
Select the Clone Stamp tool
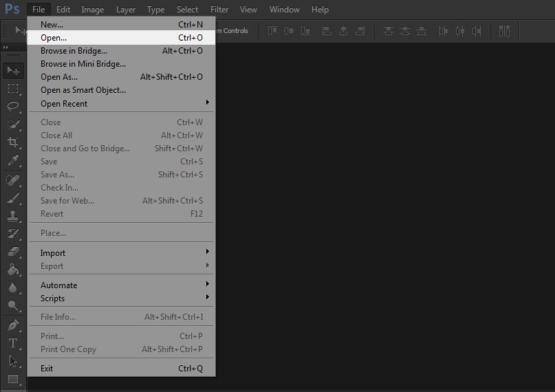[x=13, y=216]
